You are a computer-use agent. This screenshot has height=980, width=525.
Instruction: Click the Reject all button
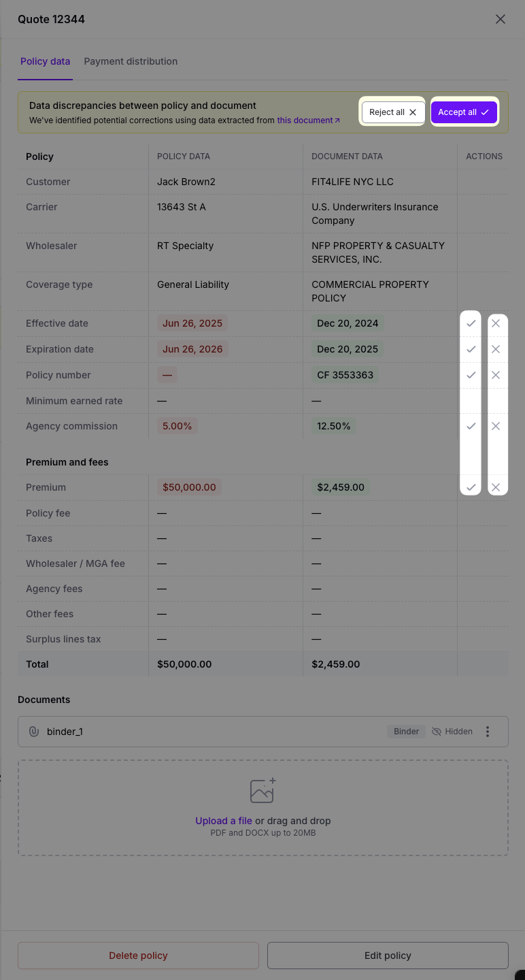click(x=393, y=112)
